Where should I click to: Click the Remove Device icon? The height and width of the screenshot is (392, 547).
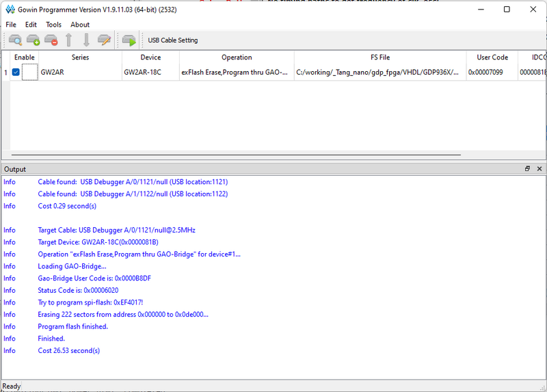tap(51, 40)
